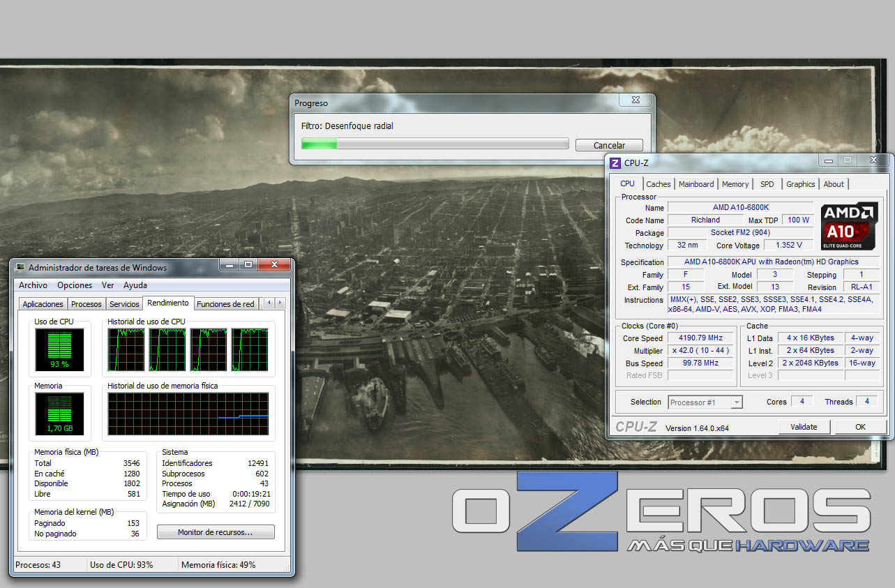Viewport: 895px width, 588px height.
Task: Switch to the Servicios tab
Action: click(x=124, y=304)
